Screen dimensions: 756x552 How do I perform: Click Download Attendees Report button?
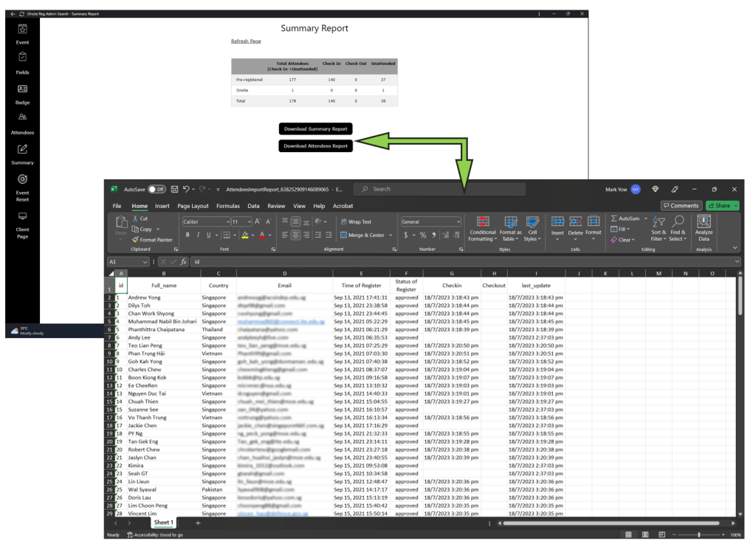click(316, 146)
